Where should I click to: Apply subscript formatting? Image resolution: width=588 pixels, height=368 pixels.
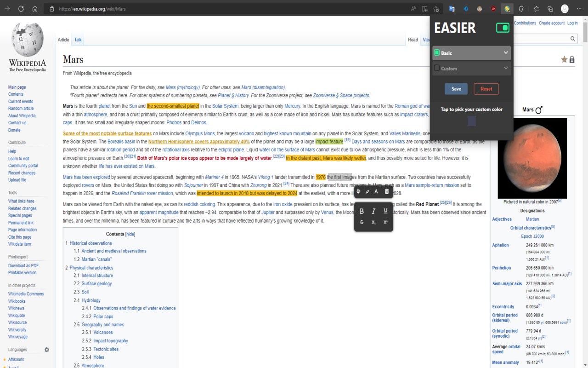click(373, 222)
